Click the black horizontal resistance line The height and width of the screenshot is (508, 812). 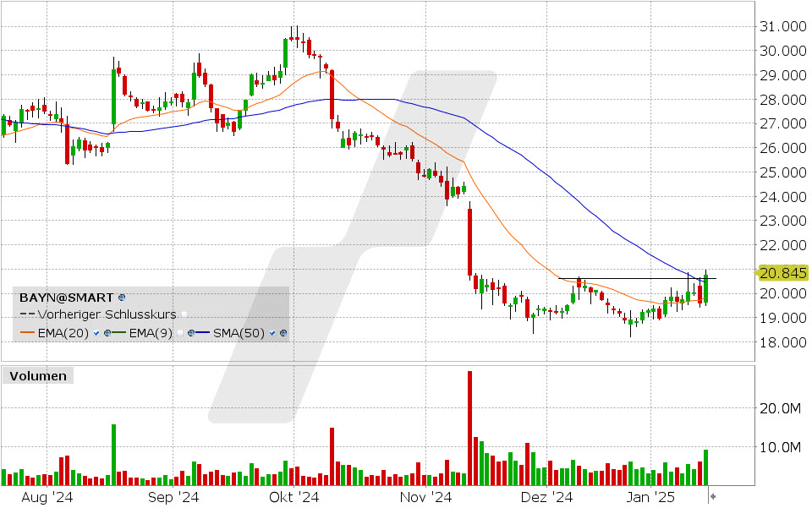(637, 278)
